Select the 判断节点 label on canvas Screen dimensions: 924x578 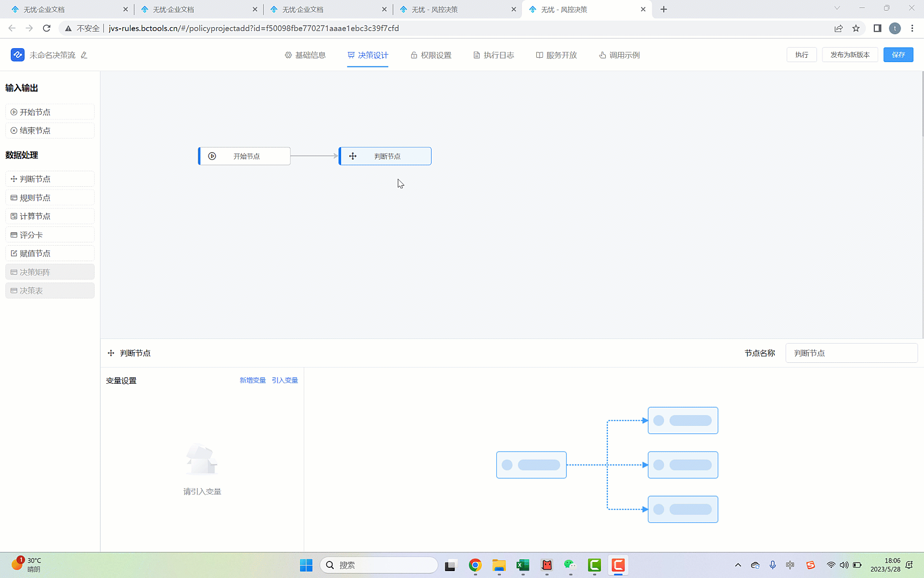point(388,156)
